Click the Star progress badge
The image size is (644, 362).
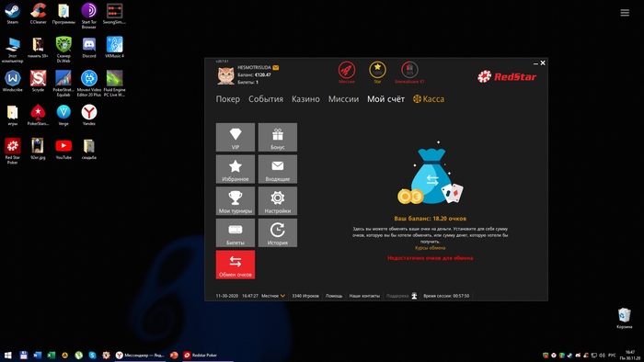[x=377, y=70]
